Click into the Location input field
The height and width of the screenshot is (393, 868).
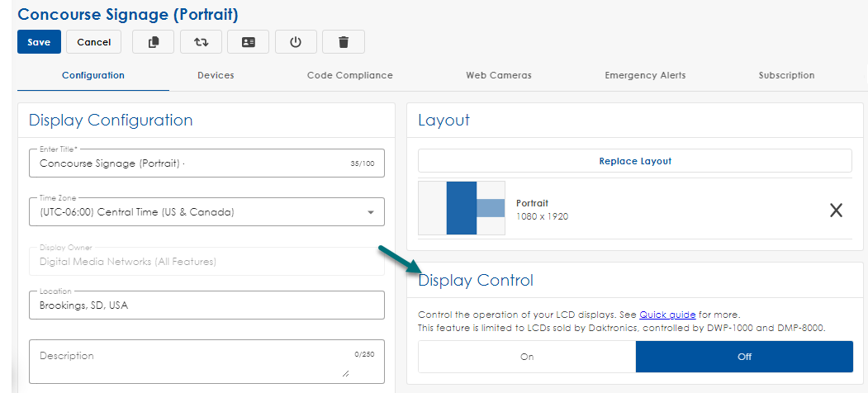(206, 305)
